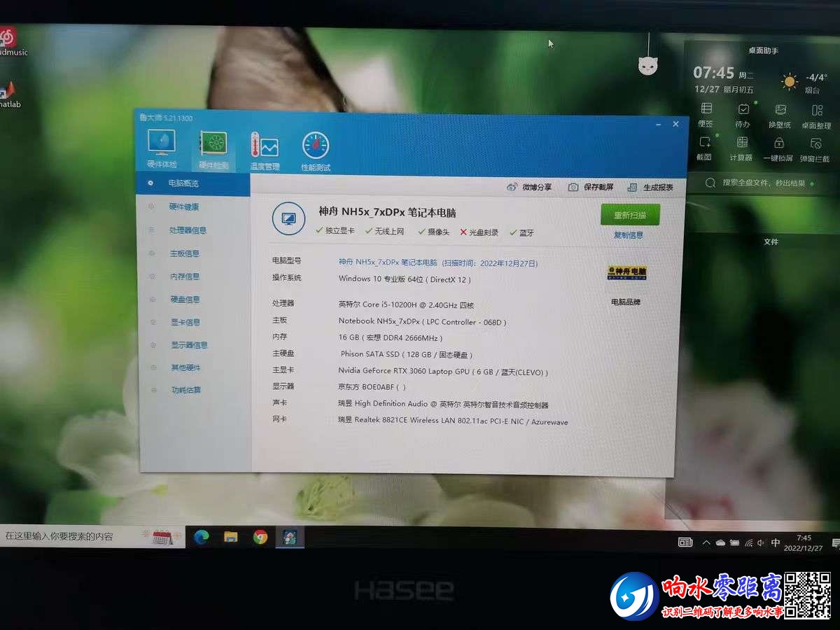Click the Windows taskbar search box
840x630 pixels.
[92, 536]
